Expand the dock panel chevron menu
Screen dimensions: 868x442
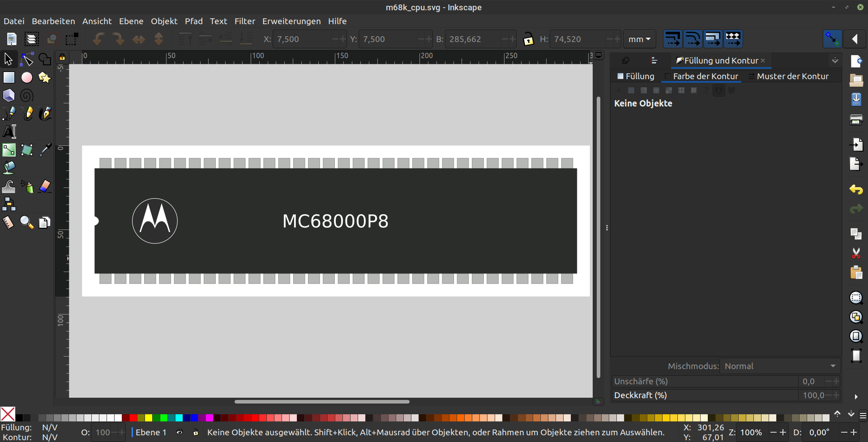835,60
